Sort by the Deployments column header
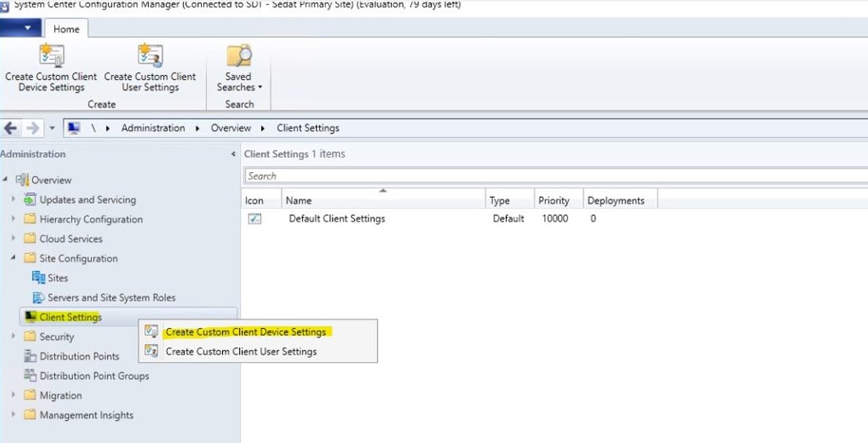Screen dimensions: 868x443 [621, 200]
